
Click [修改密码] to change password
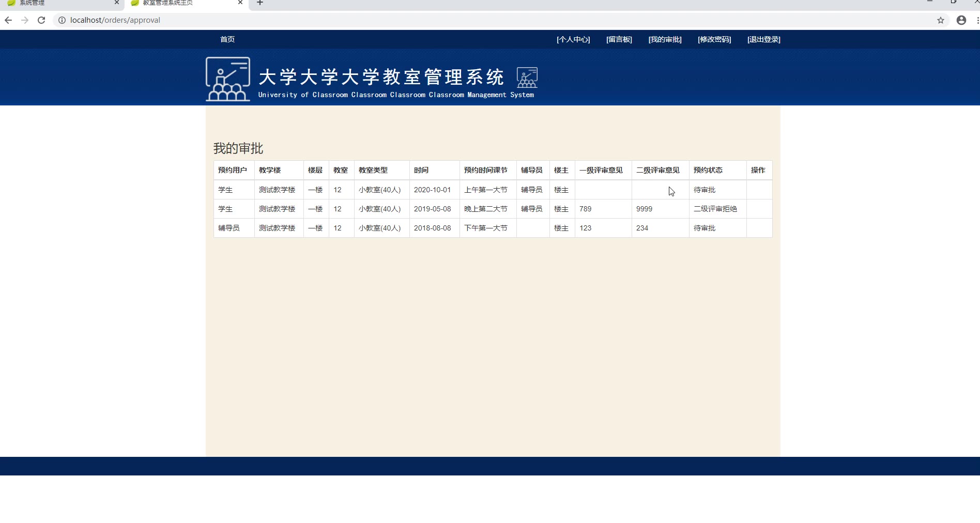point(714,39)
